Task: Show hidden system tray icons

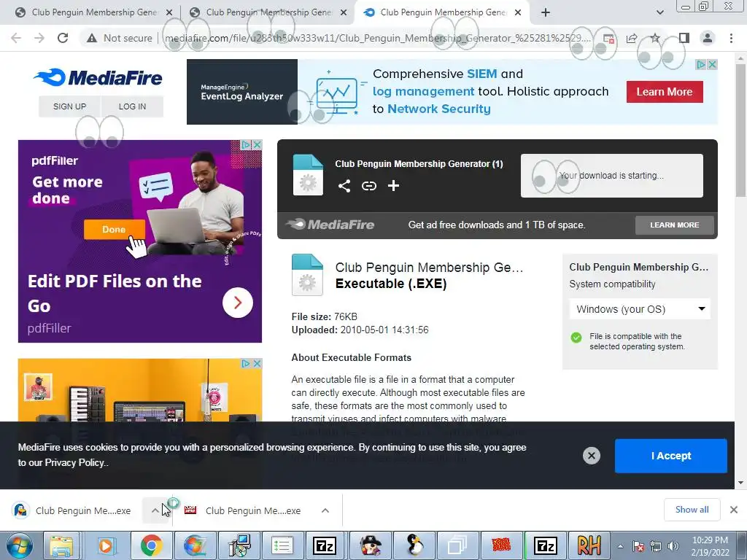Action: click(x=620, y=546)
